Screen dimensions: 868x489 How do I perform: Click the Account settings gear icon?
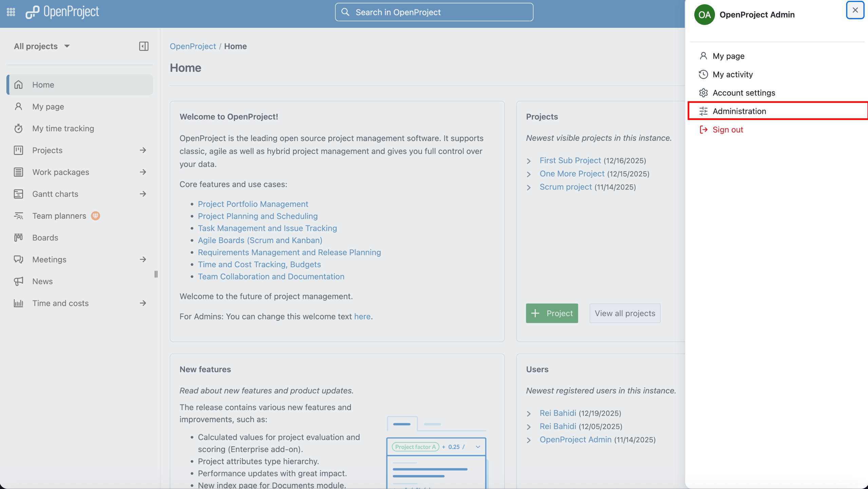[703, 93]
